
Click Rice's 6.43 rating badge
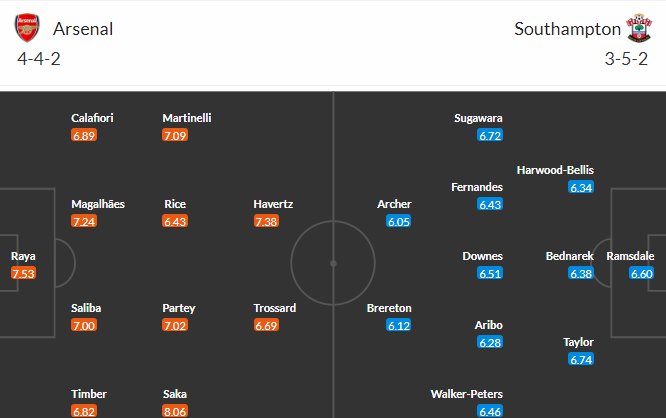click(175, 221)
